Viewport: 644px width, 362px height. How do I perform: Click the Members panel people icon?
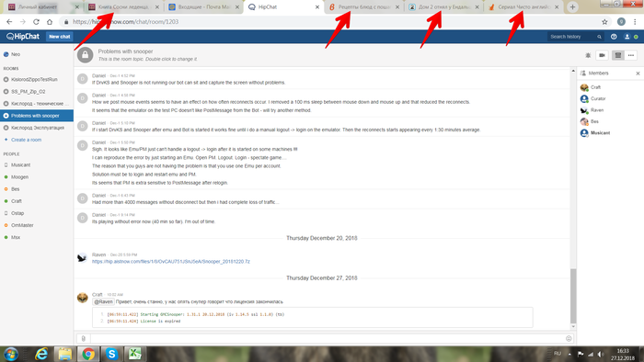point(582,73)
